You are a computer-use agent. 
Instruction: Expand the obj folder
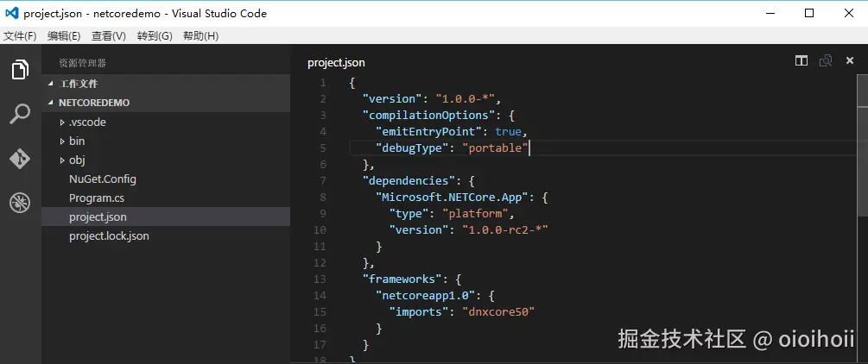(62, 160)
